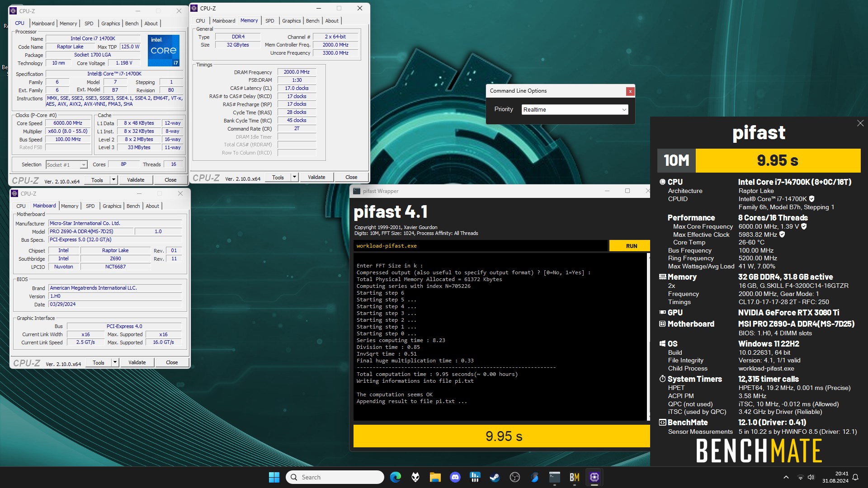
Task: Open Discord from taskbar
Action: tap(455, 477)
